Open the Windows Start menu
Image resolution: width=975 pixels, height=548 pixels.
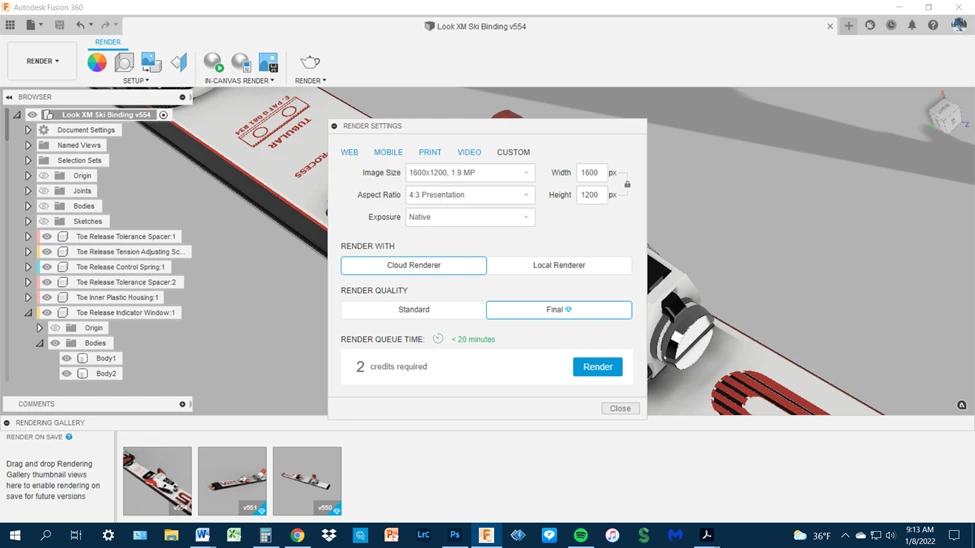[x=15, y=535]
